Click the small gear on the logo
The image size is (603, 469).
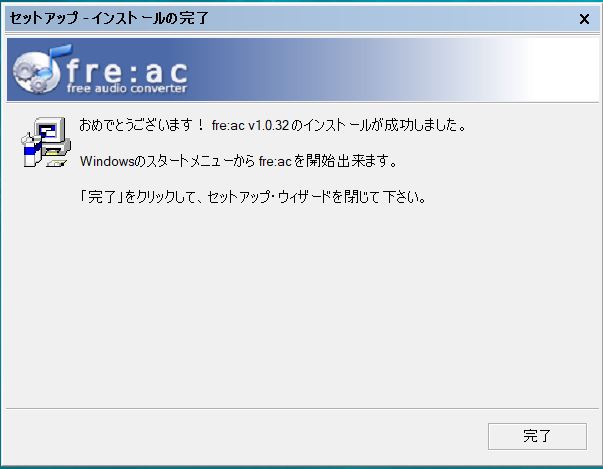[x=38, y=85]
